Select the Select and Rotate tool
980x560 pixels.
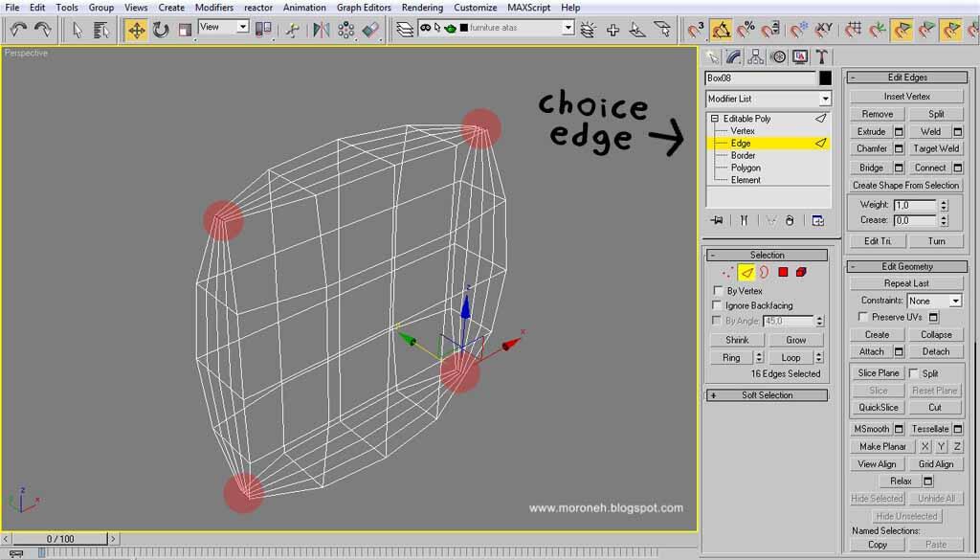click(160, 30)
